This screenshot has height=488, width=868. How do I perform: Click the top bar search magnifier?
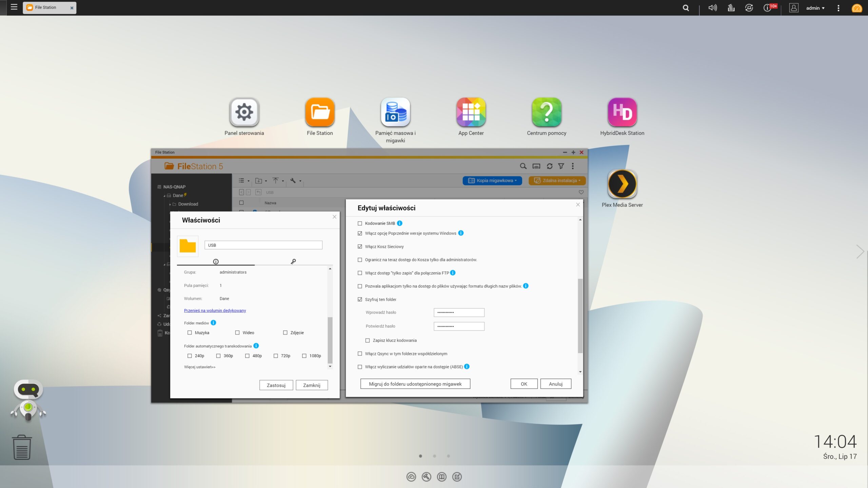click(686, 8)
